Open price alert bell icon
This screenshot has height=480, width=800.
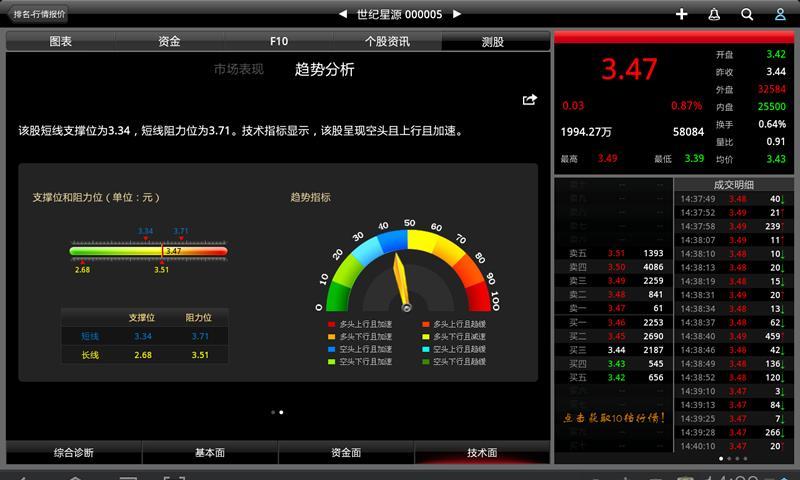pyautogui.click(x=714, y=14)
